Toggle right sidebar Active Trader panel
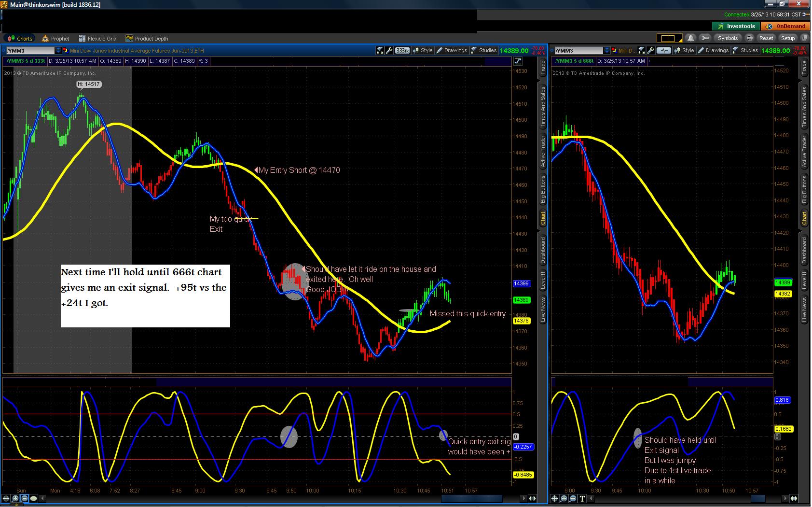The width and height of the screenshot is (812, 507). [x=804, y=152]
